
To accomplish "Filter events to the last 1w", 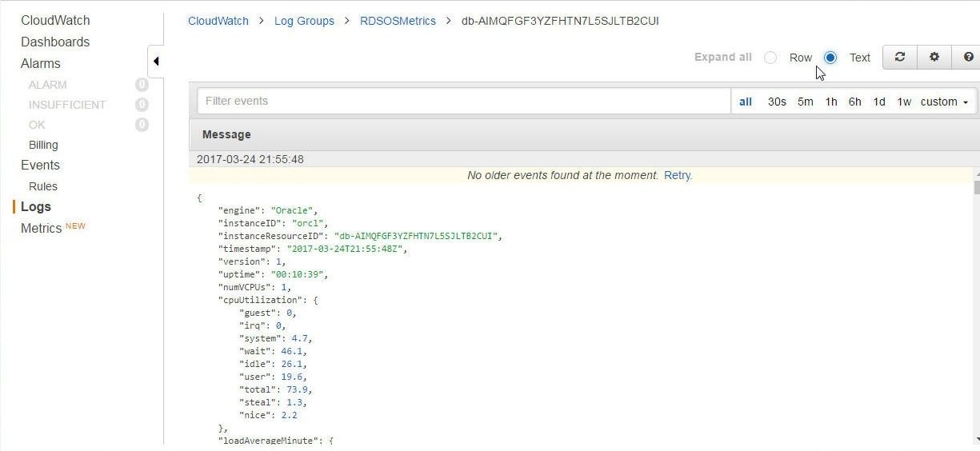I will 904,102.
